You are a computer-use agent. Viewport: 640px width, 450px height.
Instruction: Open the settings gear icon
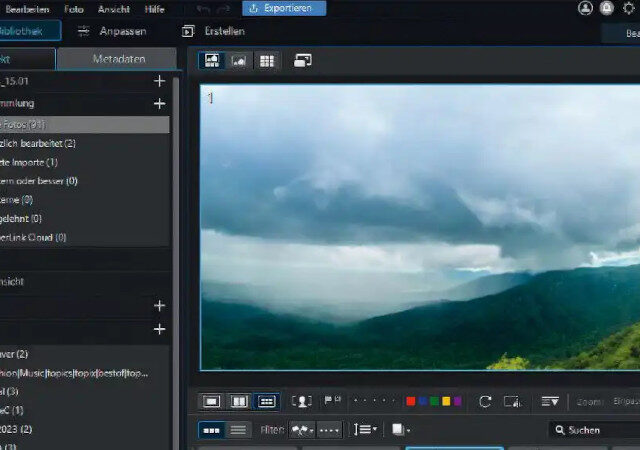tap(629, 8)
